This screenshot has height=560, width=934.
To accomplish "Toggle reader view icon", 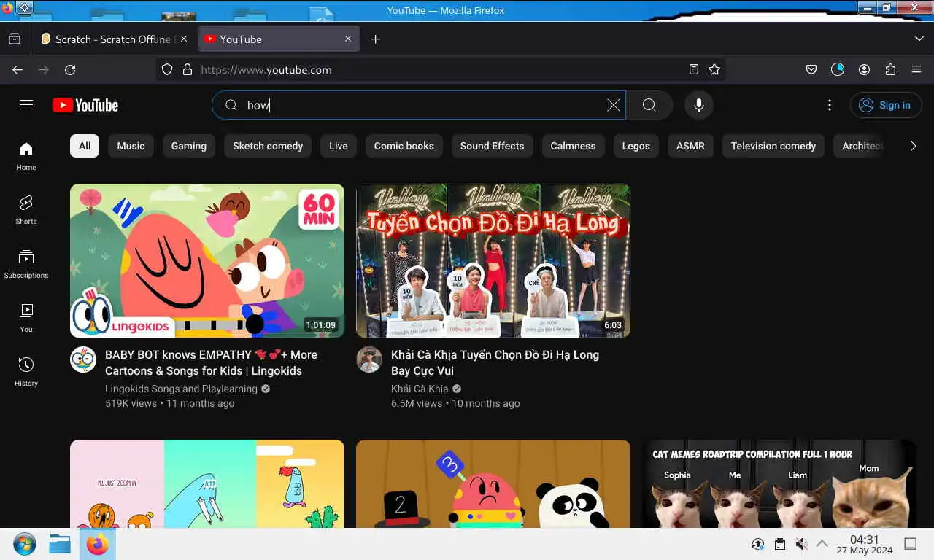I will point(694,70).
